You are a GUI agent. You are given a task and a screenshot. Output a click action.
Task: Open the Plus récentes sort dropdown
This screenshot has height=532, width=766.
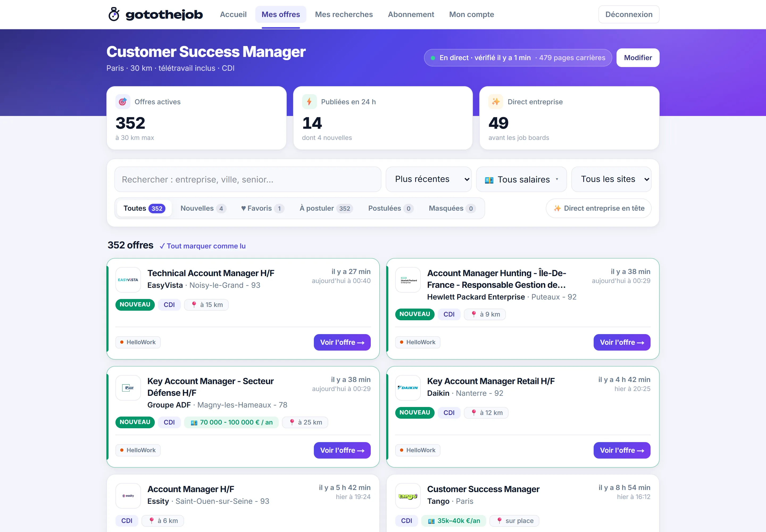[429, 179]
